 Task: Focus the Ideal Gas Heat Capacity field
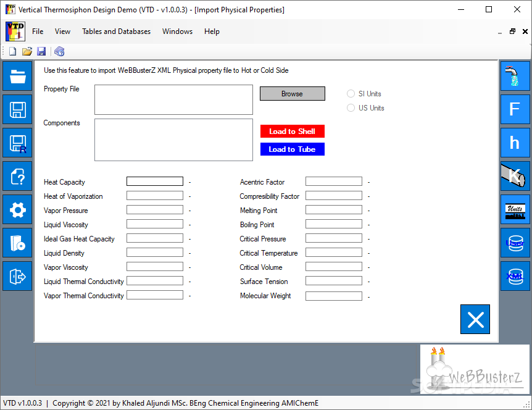tap(155, 238)
